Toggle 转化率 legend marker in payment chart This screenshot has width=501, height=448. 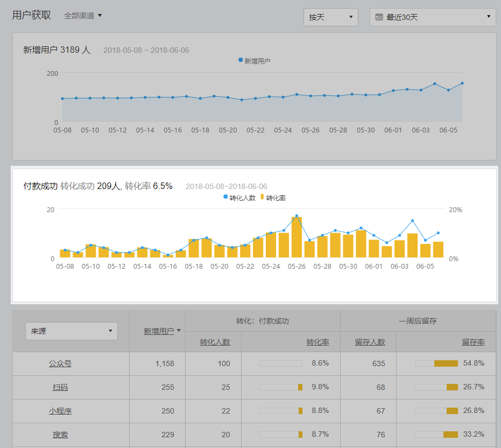tap(263, 198)
